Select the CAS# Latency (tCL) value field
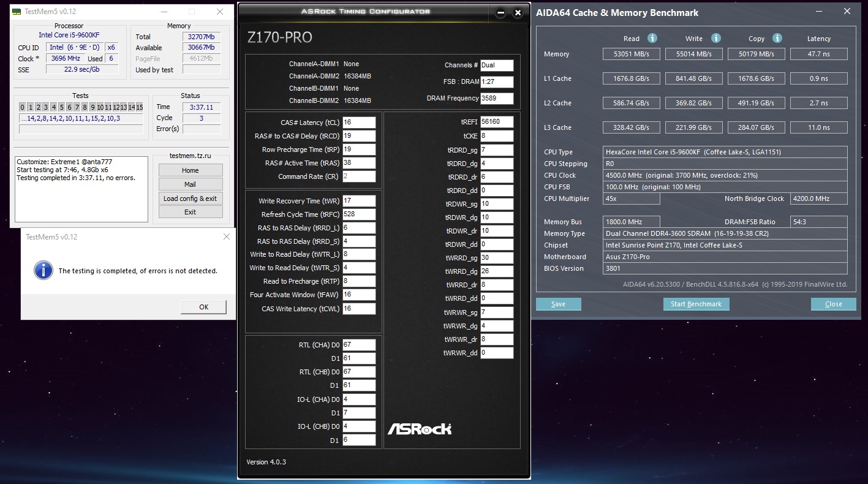Screen dimensions: 868x484 click(359, 122)
